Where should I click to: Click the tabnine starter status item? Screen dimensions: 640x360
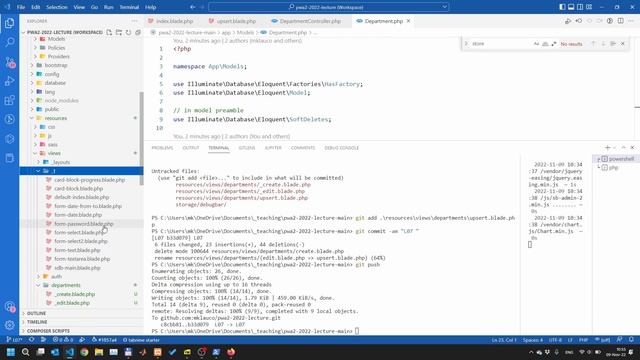point(141,340)
